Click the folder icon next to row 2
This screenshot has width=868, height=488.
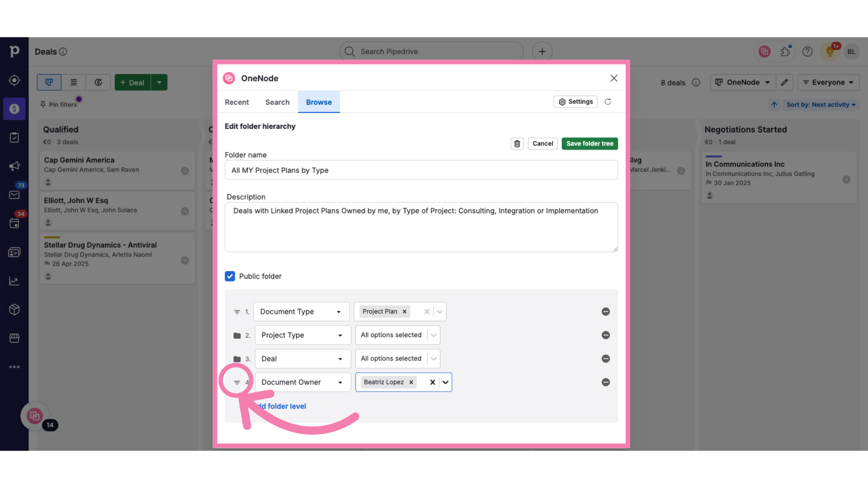coord(237,335)
